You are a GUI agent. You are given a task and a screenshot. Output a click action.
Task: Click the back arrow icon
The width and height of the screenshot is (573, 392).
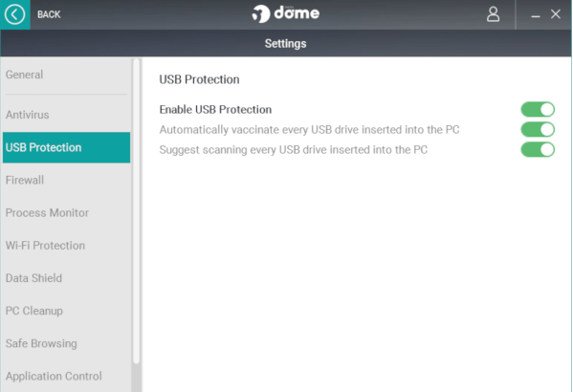(x=15, y=14)
